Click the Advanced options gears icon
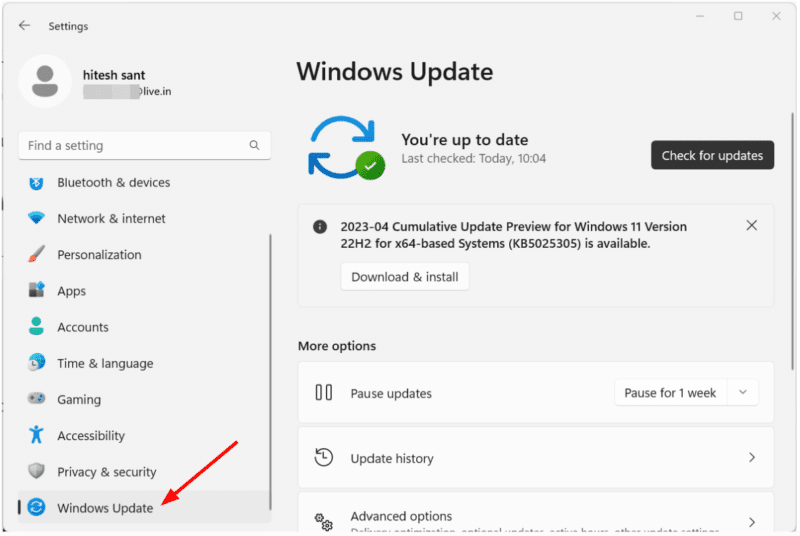The height and width of the screenshot is (536, 800). tap(323, 522)
